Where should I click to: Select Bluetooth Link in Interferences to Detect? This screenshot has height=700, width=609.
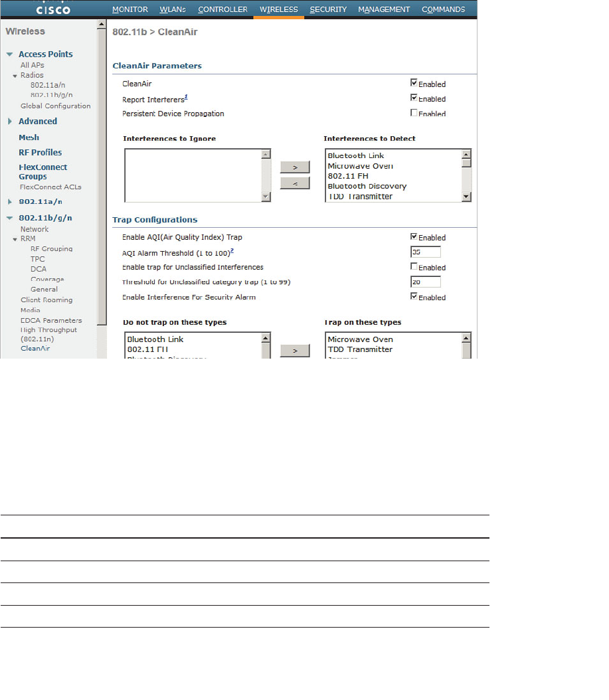(x=356, y=156)
